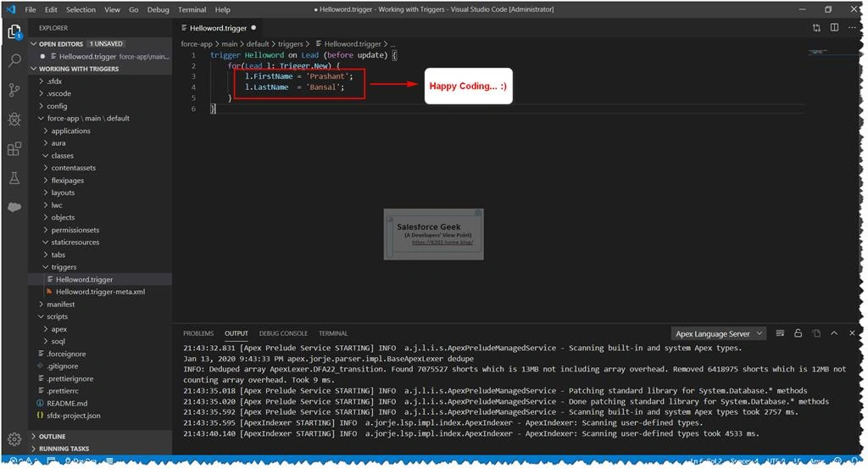868x469 pixels.
Task: Open the Debug view icon
Action: (14, 119)
